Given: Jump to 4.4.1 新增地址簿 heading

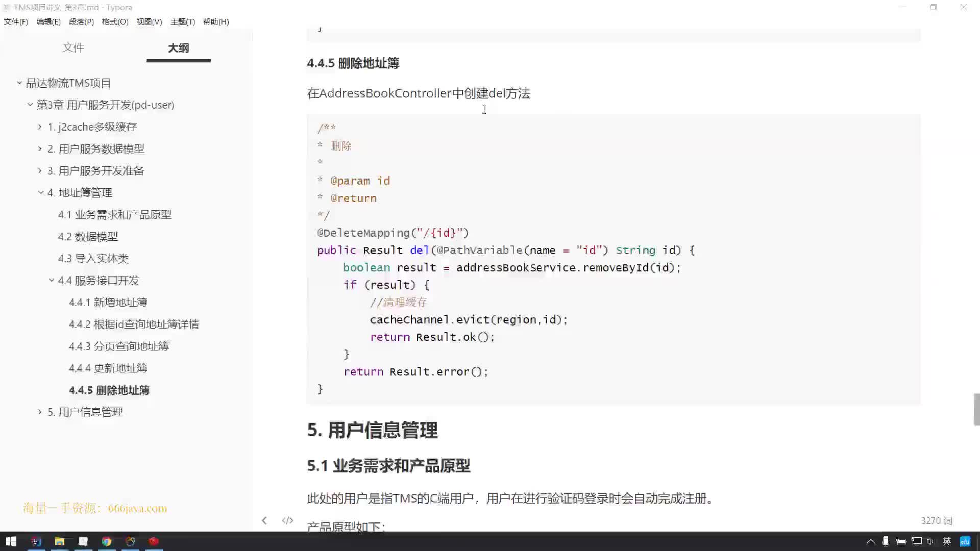Looking at the screenshot, I should pyautogui.click(x=108, y=303).
